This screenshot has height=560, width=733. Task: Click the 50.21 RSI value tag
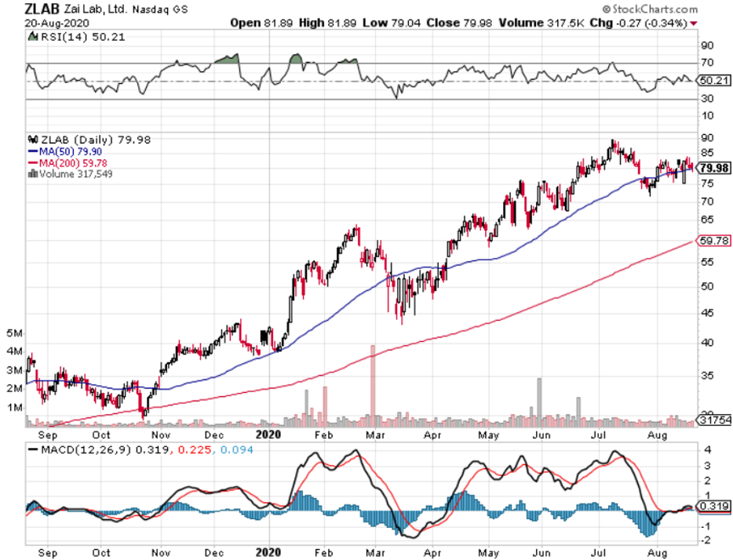(713, 80)
